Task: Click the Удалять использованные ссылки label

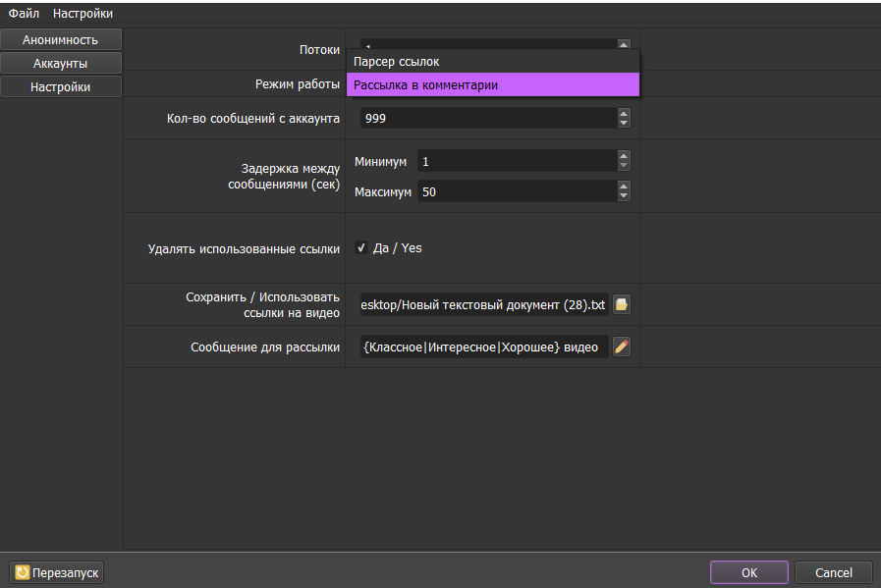Action: (x=244, y=248)
